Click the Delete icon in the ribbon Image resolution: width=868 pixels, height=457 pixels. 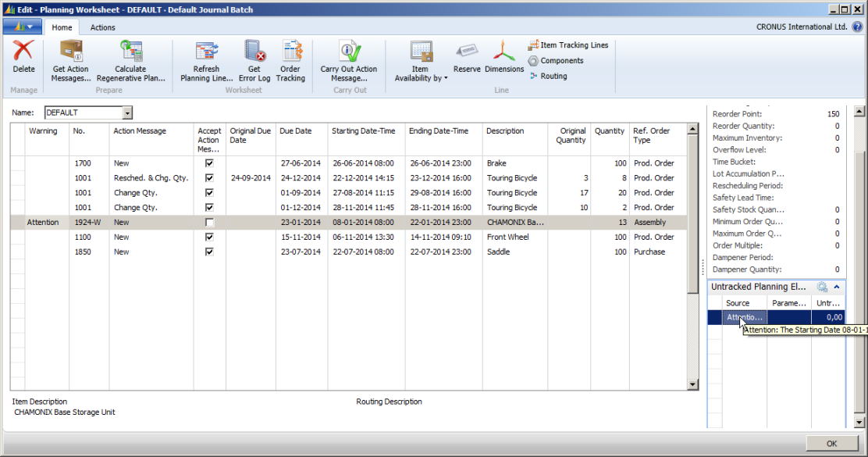23,51
